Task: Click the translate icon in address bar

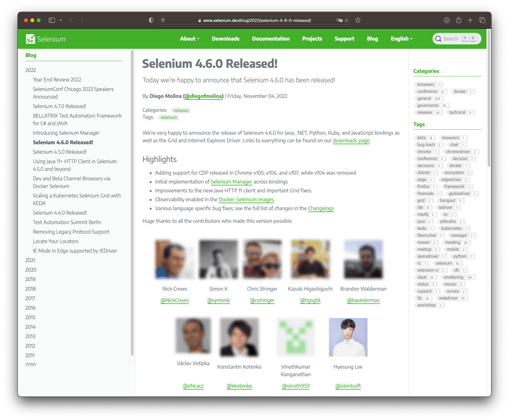Action: 339,20
